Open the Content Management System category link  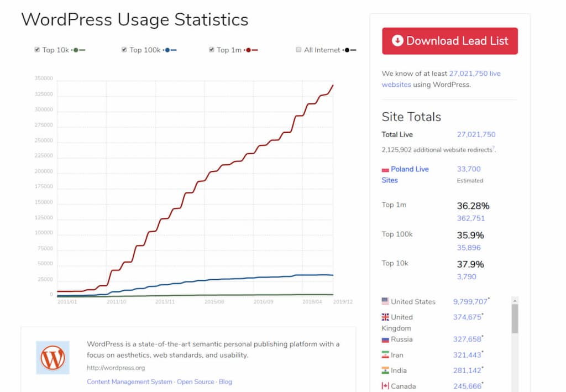point(130,381)
